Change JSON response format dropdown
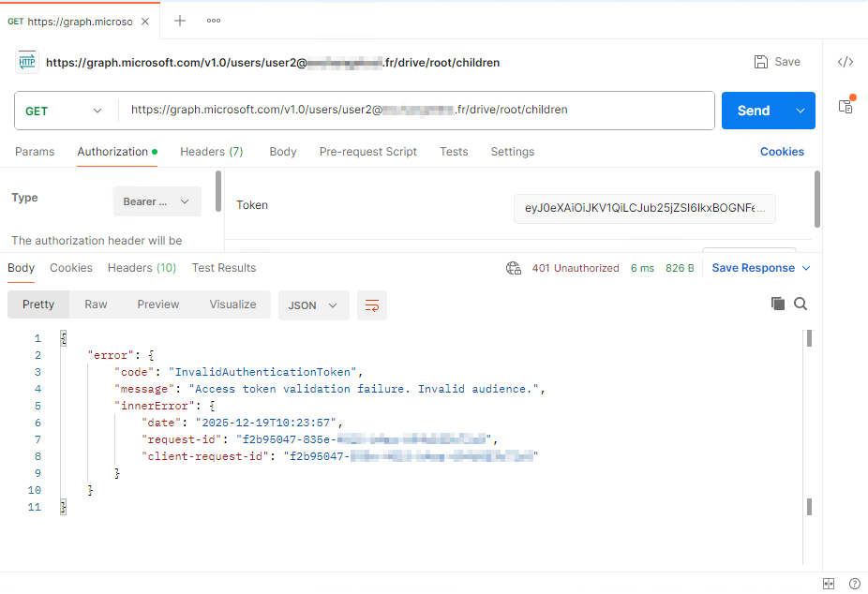The height and width of the screenshot is (594, 868). 313,305
